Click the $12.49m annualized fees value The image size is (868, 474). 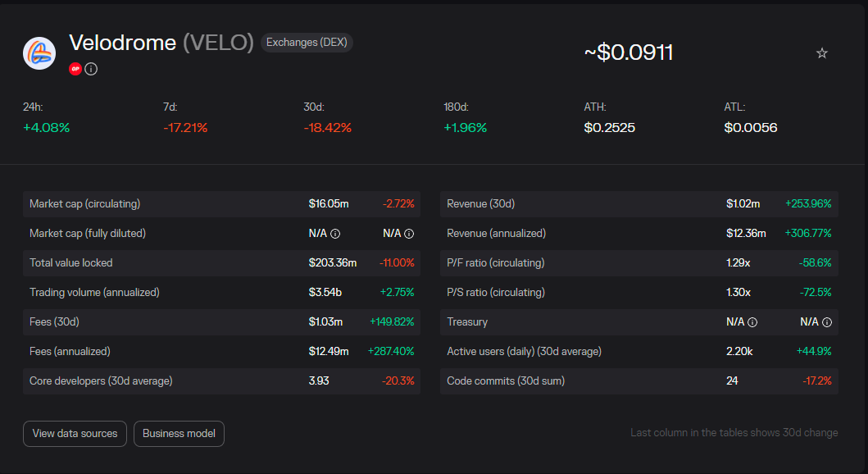point(329,352)
